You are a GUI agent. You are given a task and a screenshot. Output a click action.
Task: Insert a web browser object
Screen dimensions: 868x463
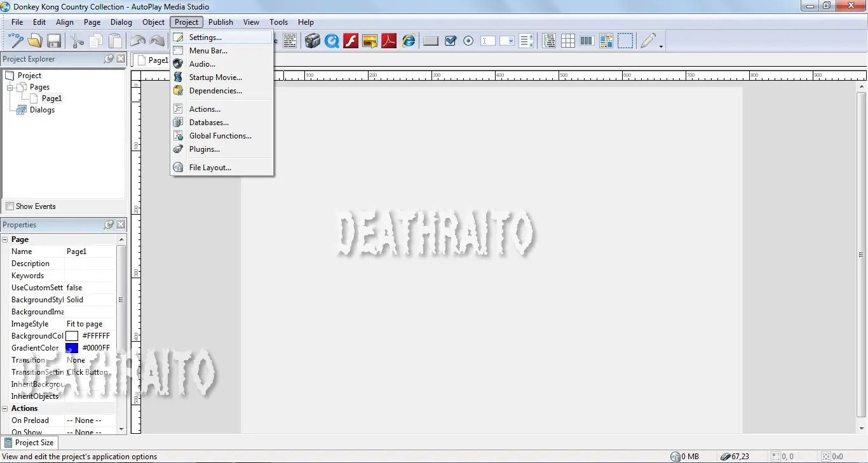409,41
